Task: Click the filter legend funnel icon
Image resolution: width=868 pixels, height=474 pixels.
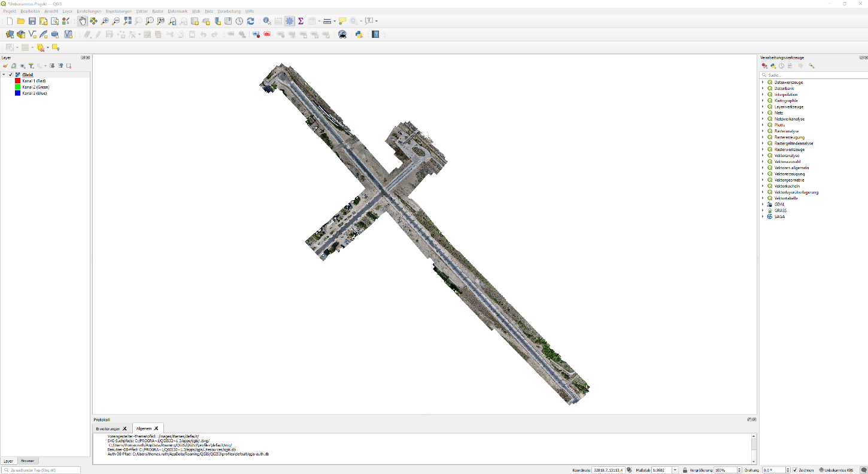Action: 31,66
